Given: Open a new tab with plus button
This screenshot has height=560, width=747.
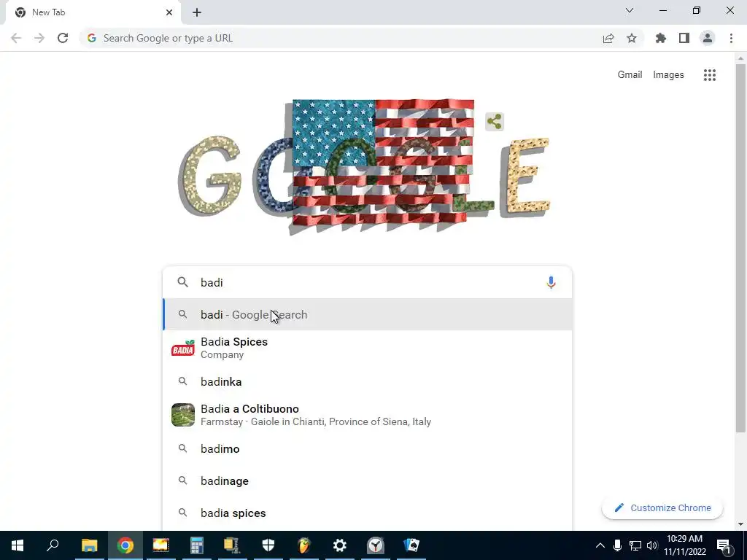Looking at the screenshot, I should tap(197, 12).
